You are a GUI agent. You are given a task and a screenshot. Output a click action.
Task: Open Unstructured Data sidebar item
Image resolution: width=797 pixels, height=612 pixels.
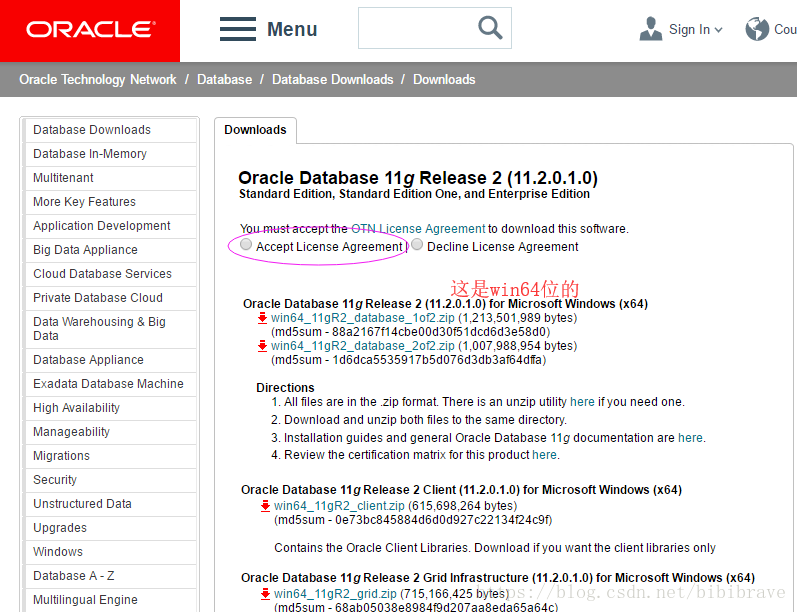pyautogui.click(x=110, y=504)
